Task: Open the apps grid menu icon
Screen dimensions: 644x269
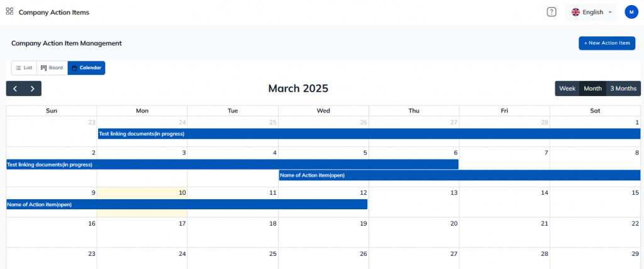Action: (x=9, y=11)
